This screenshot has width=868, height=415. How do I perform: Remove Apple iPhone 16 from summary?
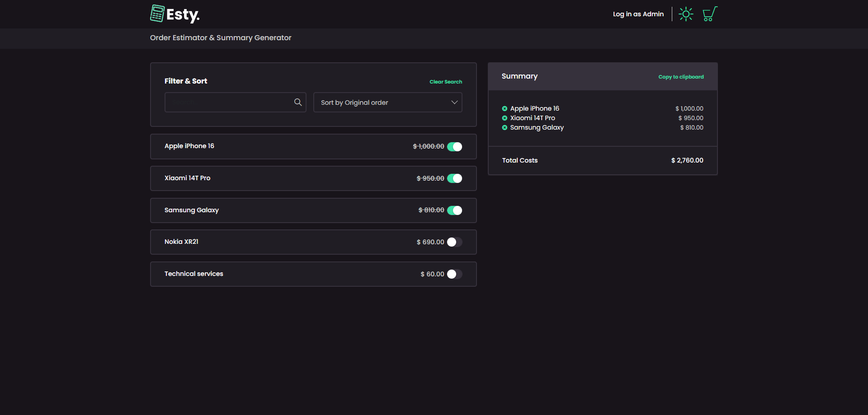505,108
